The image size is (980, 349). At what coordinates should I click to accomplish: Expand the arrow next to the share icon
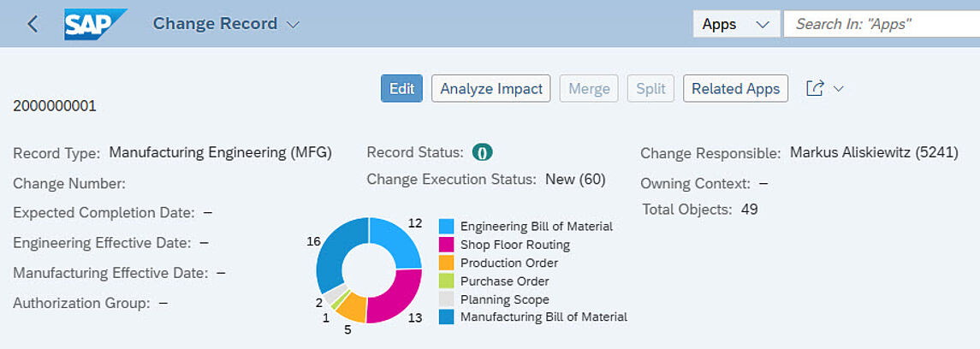pyautogui.click(x=839, y=89)
